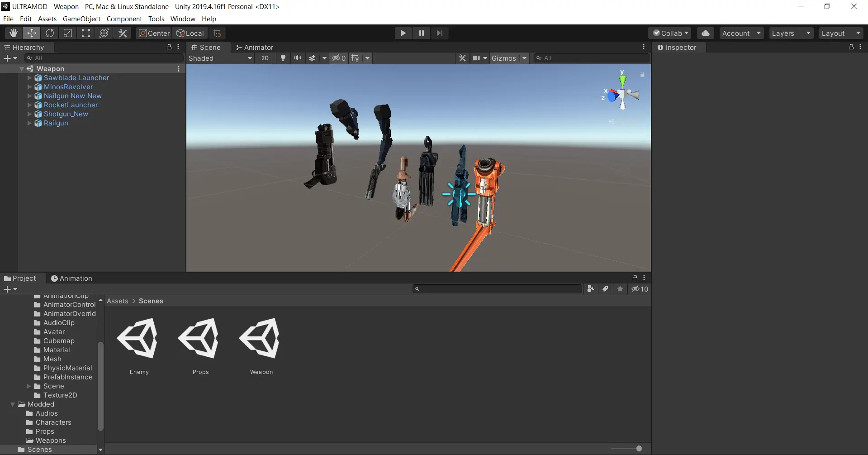868x455 pixels.
Task: Open custom editor tools
Action: (123, 33)
